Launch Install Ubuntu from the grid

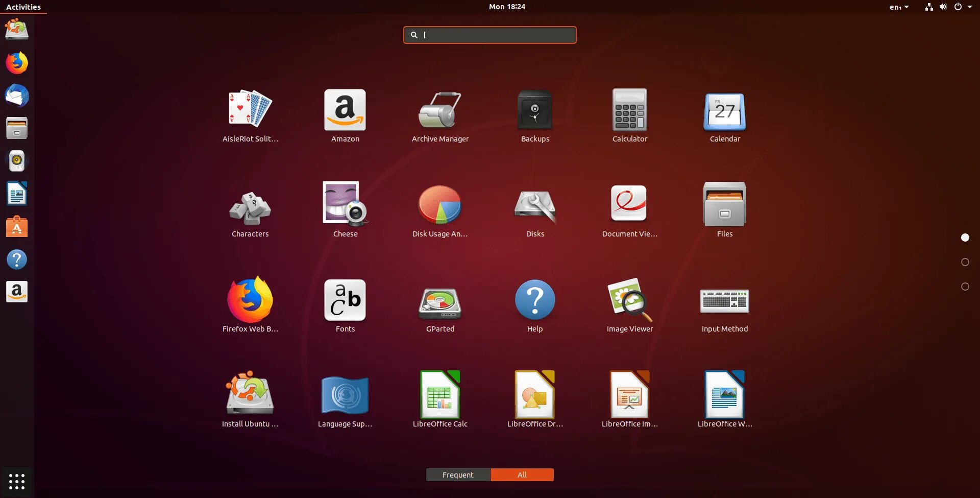click(250, 401)
